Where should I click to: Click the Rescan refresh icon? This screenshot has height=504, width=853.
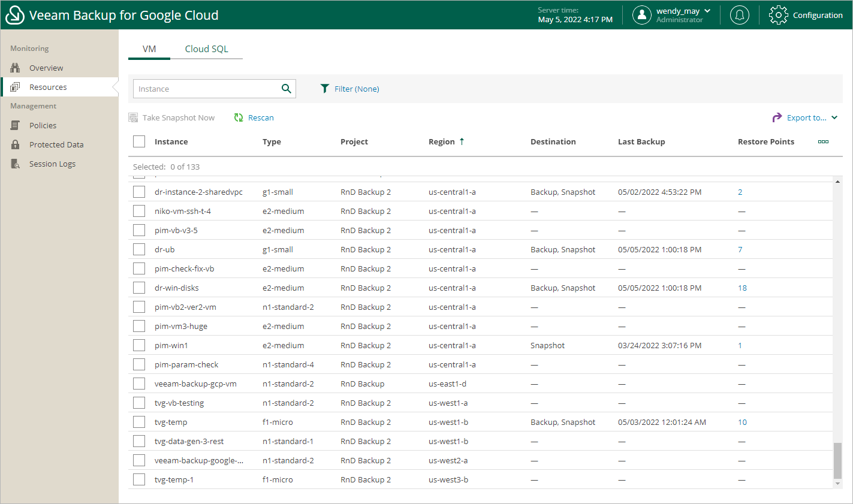(239, 117)
